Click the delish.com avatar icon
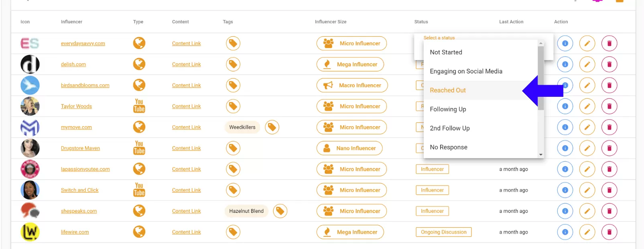This screenshot has width=644, height=249. pyautogui.click(x=30, y=64)
